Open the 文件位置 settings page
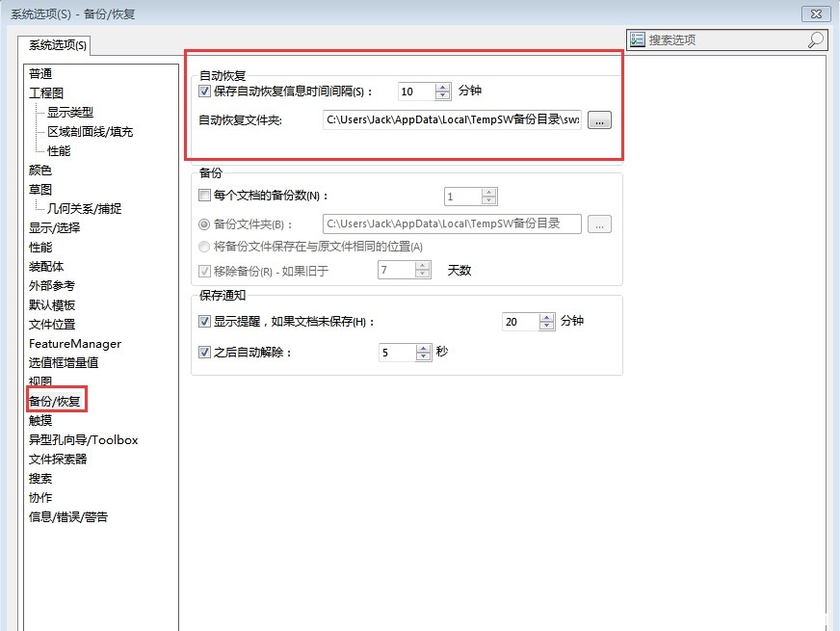This screenshot has width=840, height=631. pyautogui.click(x=52, y=325)
